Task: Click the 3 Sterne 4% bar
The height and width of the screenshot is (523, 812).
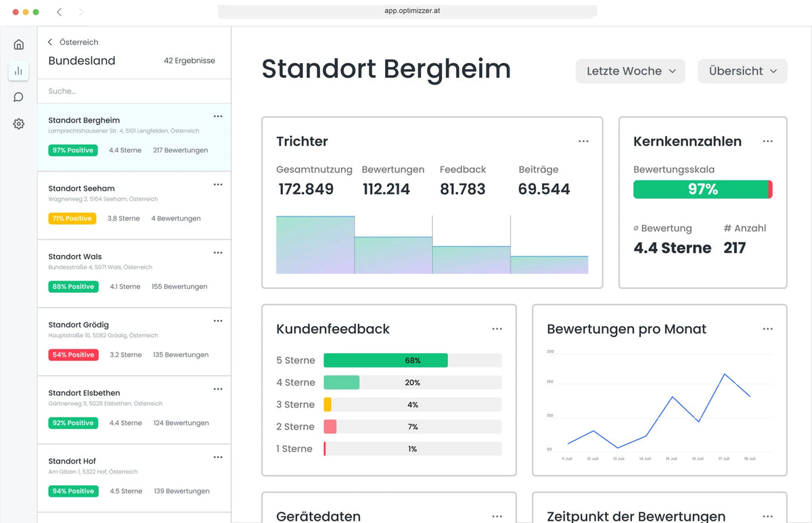Action: [x=413, y=405]
